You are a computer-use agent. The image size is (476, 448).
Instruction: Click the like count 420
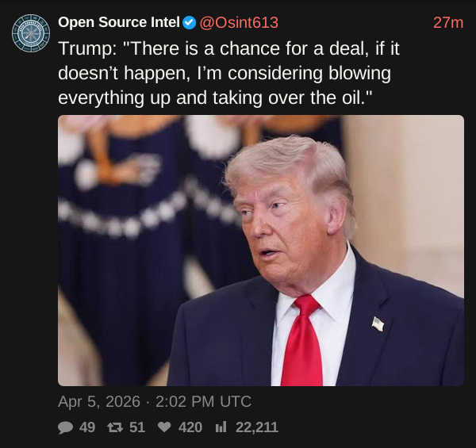[190, 427]
